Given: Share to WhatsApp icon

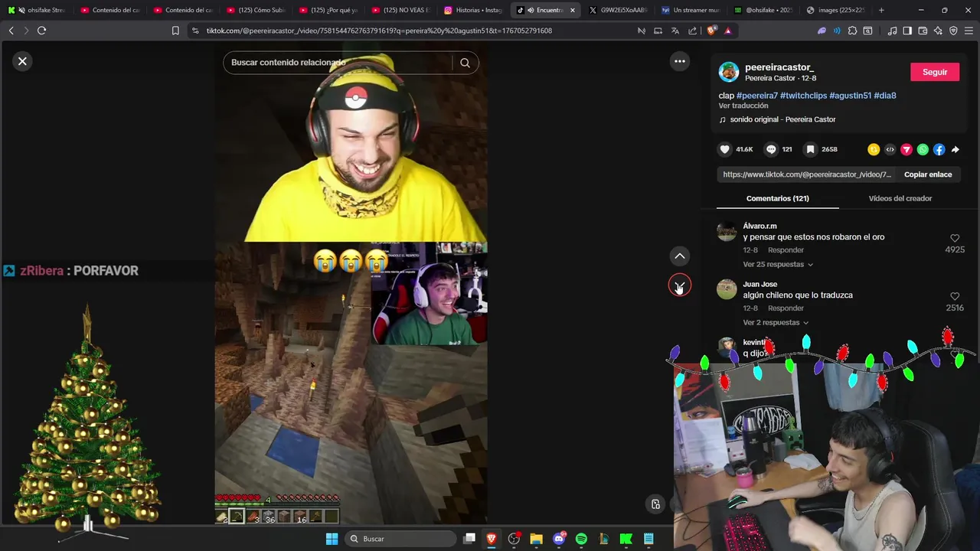Looking at the screenshot, I should pos(923,150).
